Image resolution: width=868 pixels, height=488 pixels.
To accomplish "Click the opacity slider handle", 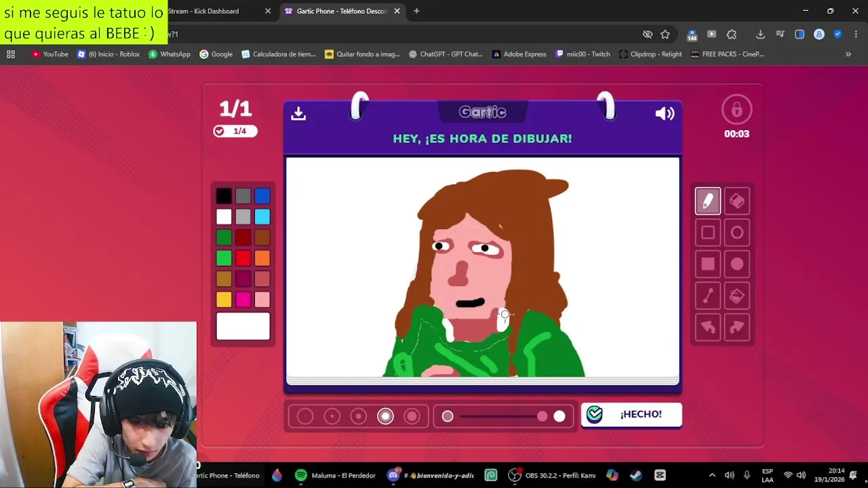I will [x=542, y=416].
